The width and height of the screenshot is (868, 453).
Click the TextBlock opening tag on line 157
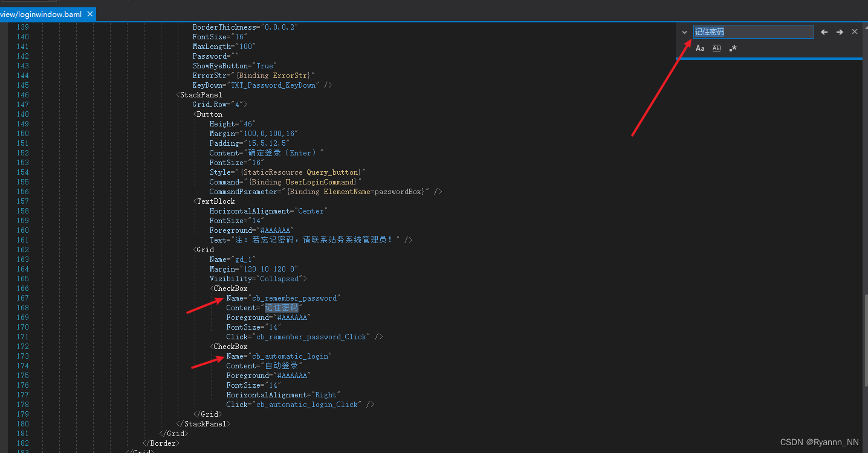tap(214, 201)
